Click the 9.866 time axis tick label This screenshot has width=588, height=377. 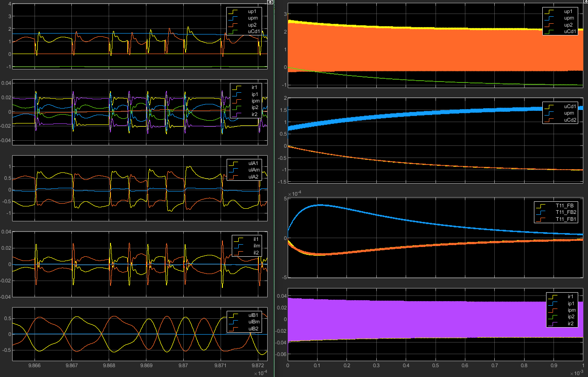point(35,367)
